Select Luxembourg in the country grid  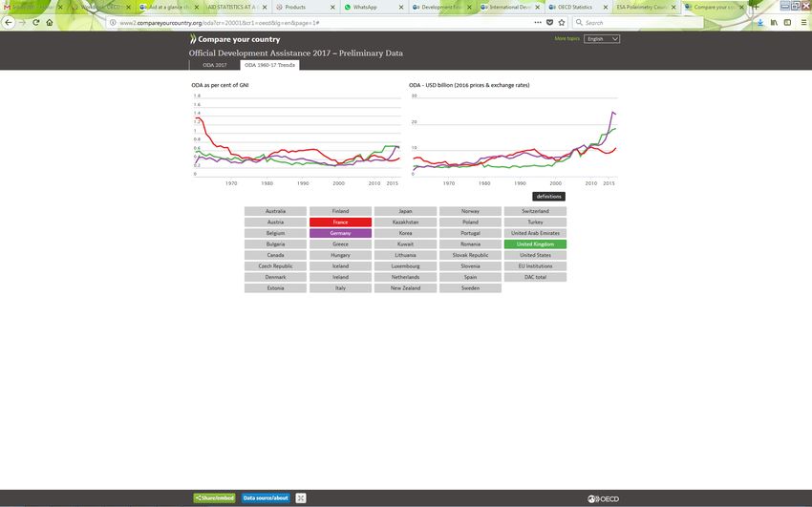(405, 266)
